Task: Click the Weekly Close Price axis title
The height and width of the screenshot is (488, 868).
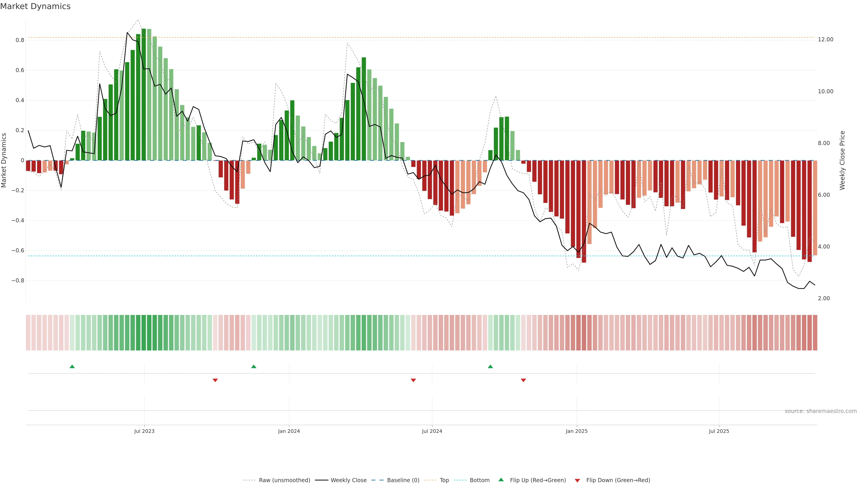Action: (x=842, y=160)
